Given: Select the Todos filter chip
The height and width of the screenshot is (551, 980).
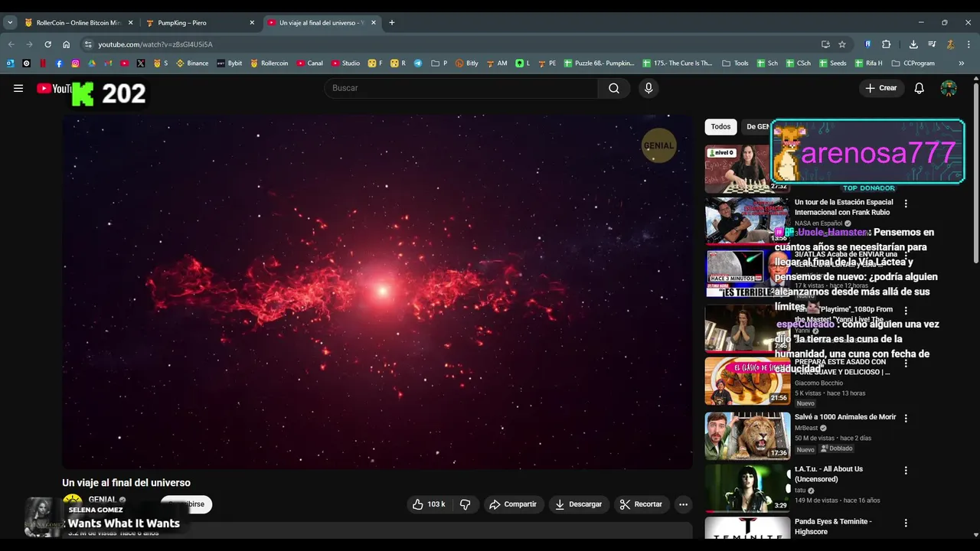Looking at the screenshot, I should (720, 127).
